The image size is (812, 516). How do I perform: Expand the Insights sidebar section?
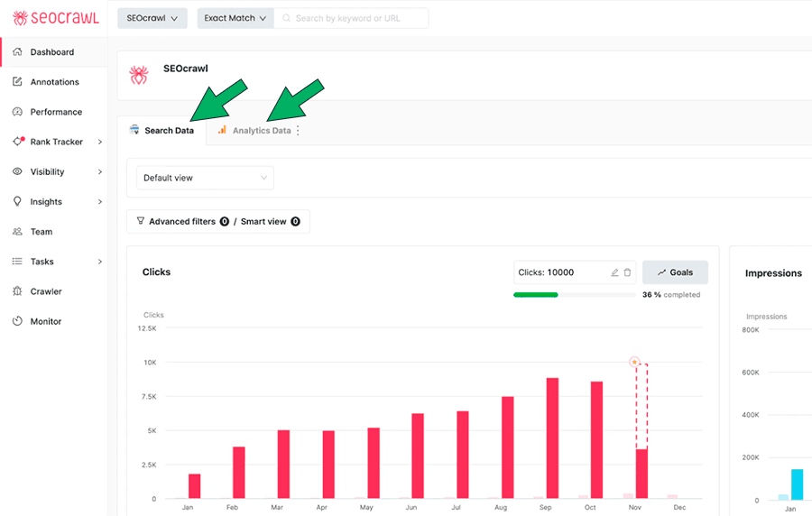tap(100, 202)
